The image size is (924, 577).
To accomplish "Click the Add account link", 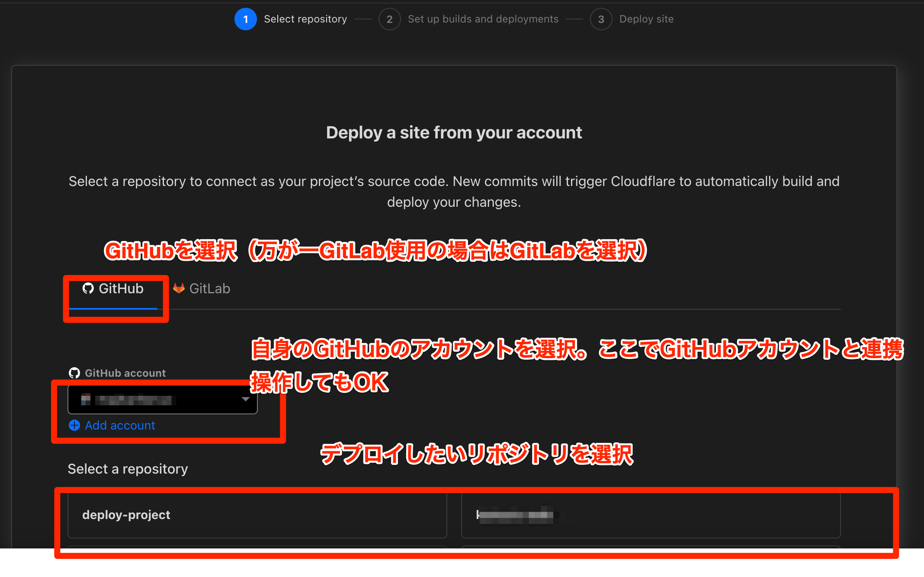I will (x=112, y=426).
